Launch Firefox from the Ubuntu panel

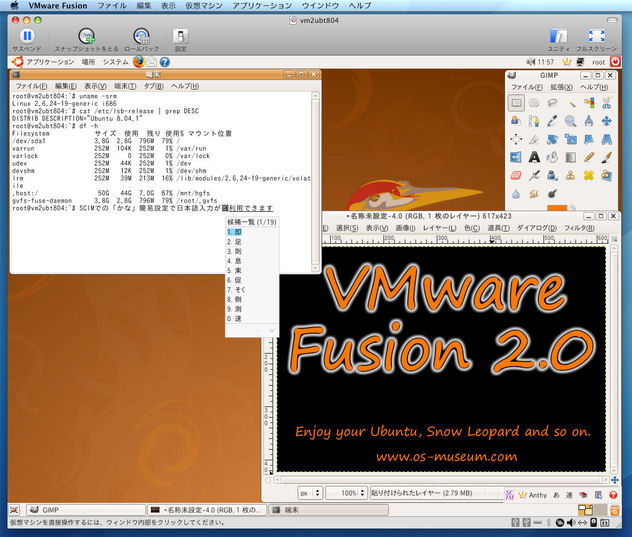[x=139, y=62]
